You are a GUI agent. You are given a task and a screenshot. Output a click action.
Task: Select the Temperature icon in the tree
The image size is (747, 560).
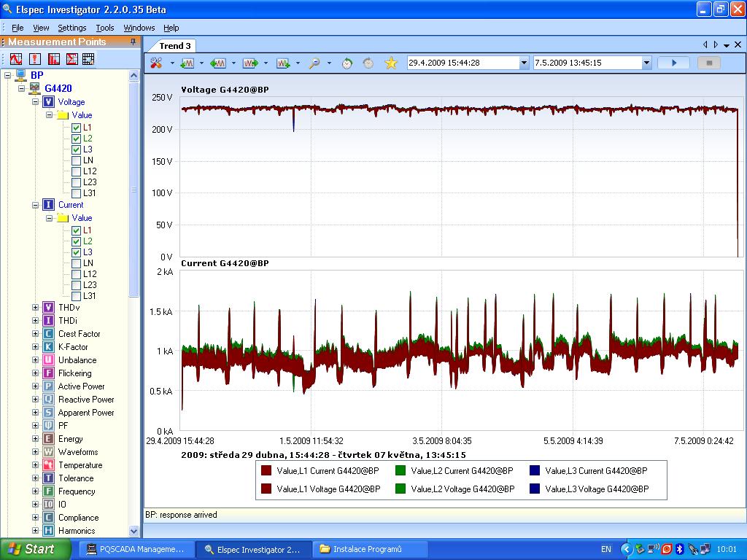49,464
